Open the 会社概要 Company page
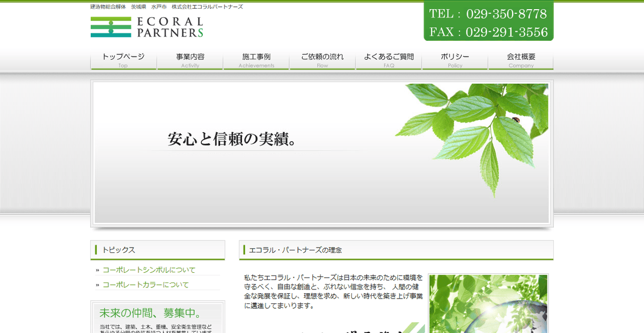 click(520, 59)
